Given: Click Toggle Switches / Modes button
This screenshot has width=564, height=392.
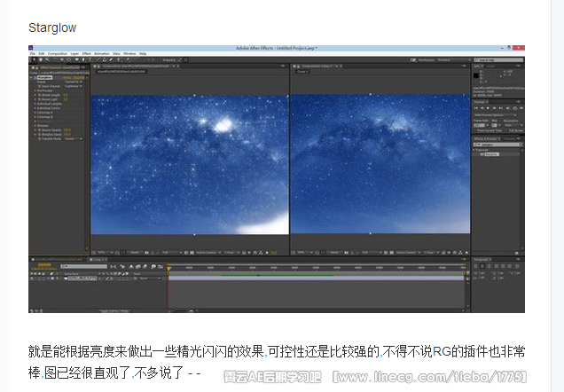Looking at the screenshot, I should click(x=114, y=310).
